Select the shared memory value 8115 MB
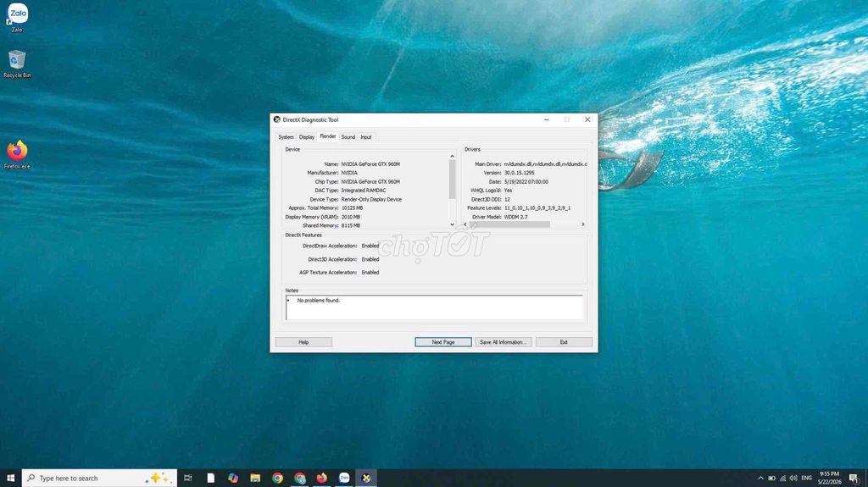868x487 pixels. point(350,226)
